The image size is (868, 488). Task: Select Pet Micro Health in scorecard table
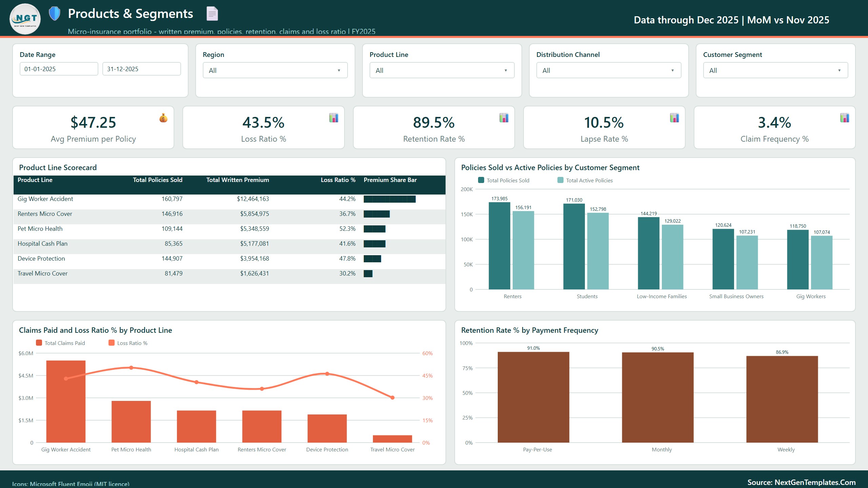click(x=40, y=229)
